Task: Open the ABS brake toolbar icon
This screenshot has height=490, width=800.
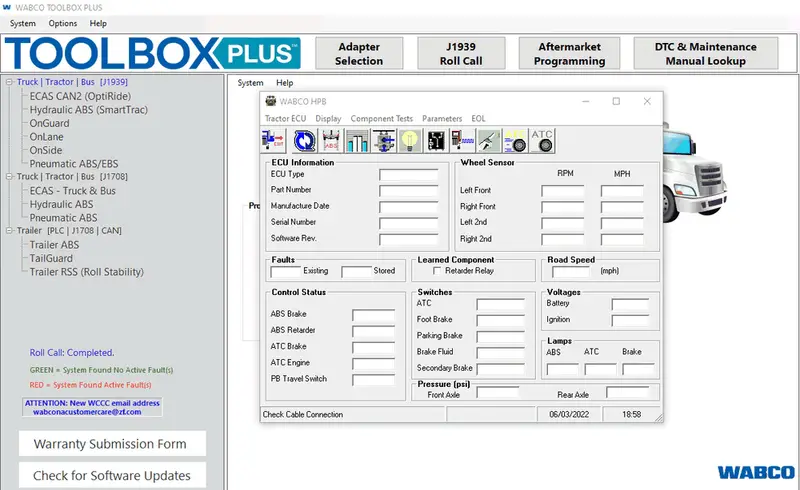Action: click(331, 140)
